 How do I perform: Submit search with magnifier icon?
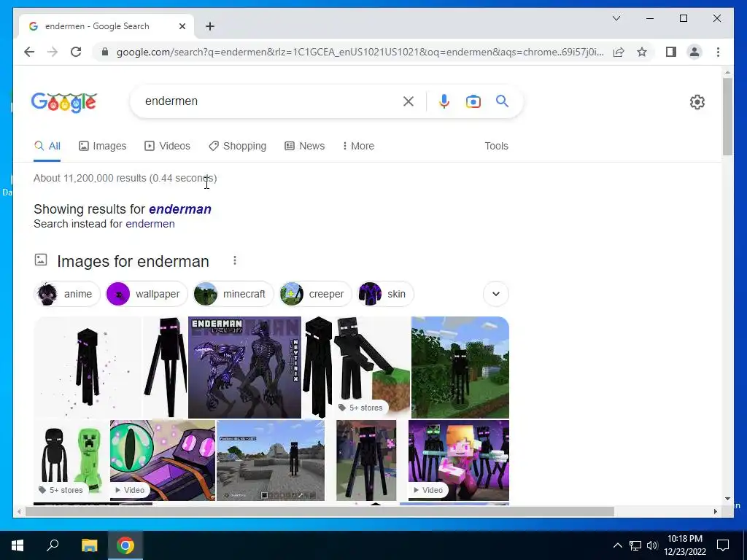pyautogui.click(x=502, y=101)
